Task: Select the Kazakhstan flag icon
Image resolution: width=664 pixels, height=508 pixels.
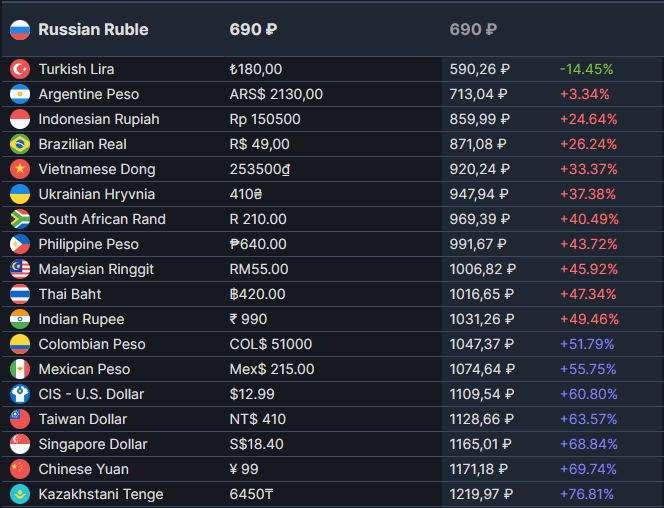Action: 20,494
